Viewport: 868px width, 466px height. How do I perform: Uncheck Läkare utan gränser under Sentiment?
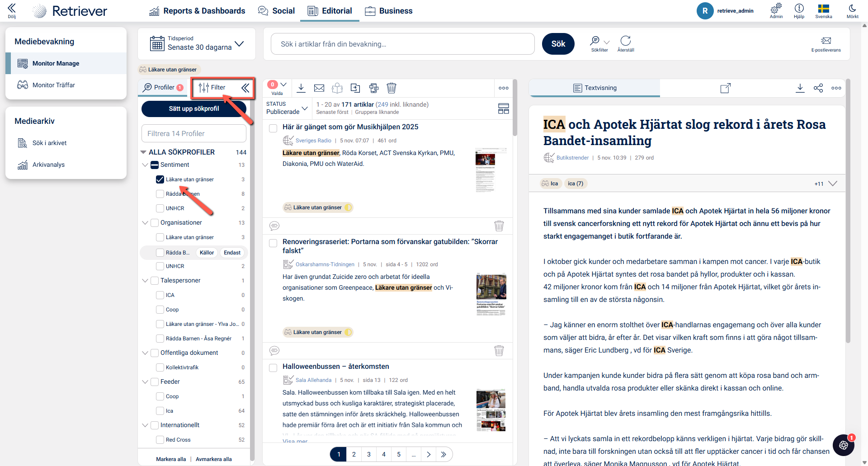click(160, 179)
